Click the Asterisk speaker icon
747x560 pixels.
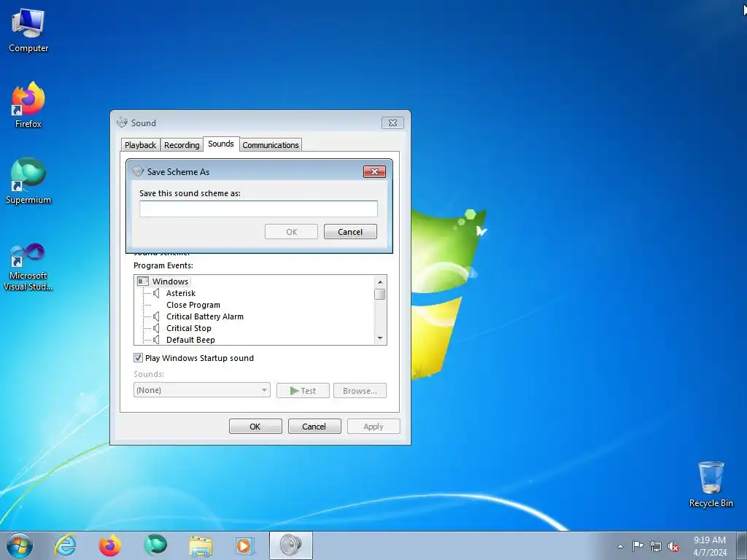coord(156,293)
